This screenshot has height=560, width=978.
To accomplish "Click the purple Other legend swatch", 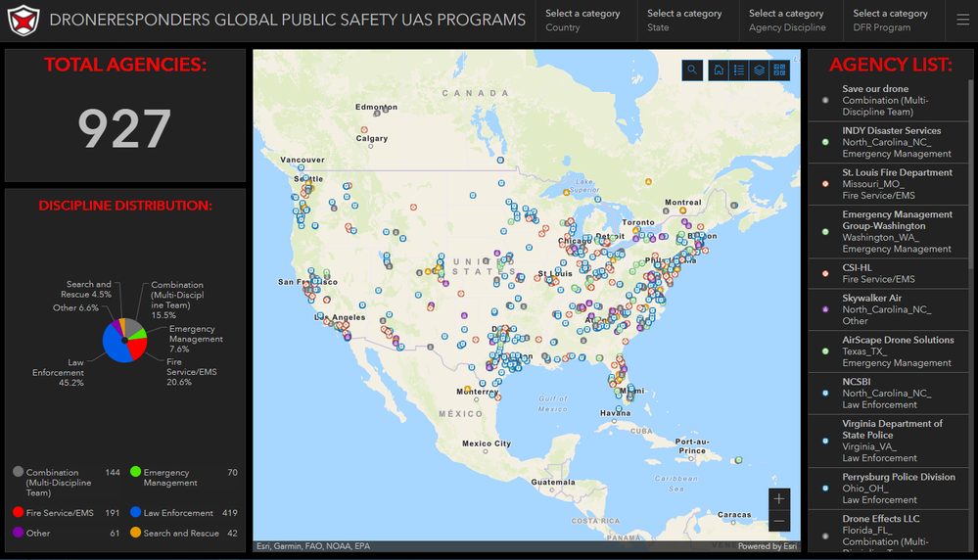I will 18,532.
